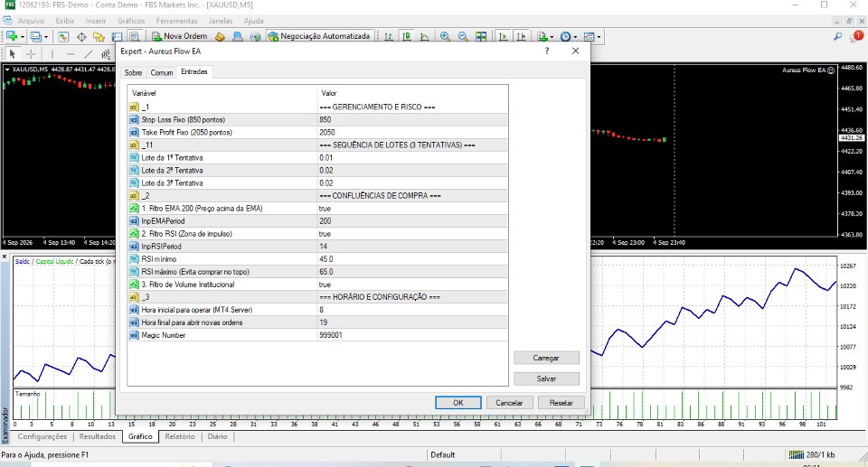
Task: Tile chart windows icon
Action: click(x=481, y=36)
